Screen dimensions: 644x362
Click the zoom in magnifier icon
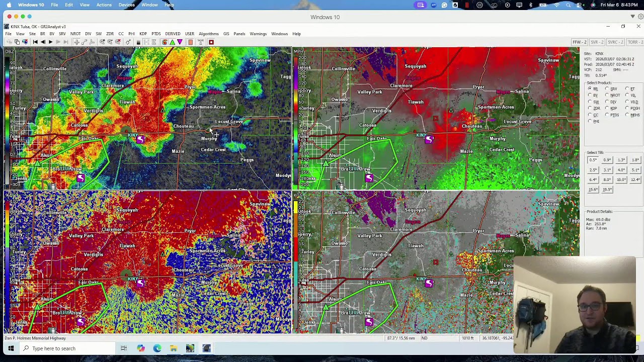(x=102, y=42)
